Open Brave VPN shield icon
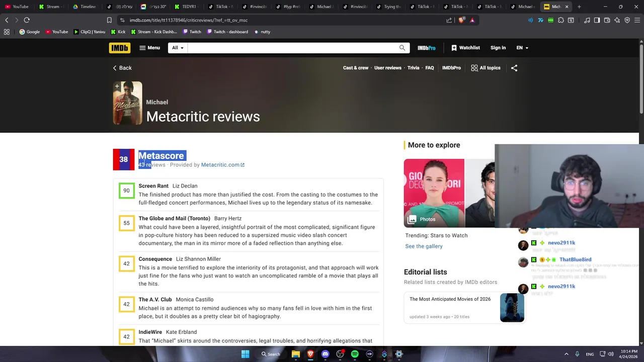The height and width of the screenshot is (362, 644). tap(627, 20)
